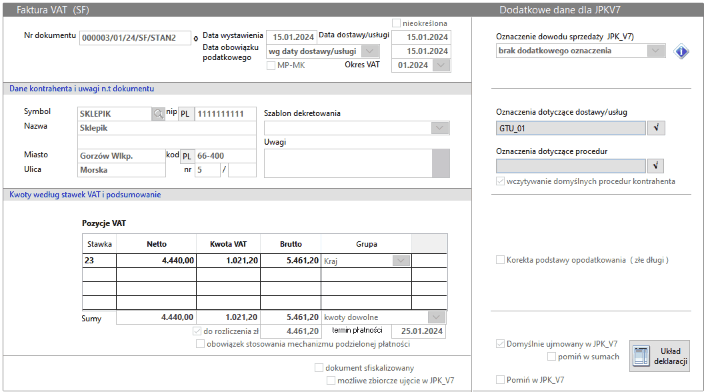This screenshot has height=392, width=706.
Task: Expand the wg daty dostawy/usługi dropdown
Action: click(370, 51)
